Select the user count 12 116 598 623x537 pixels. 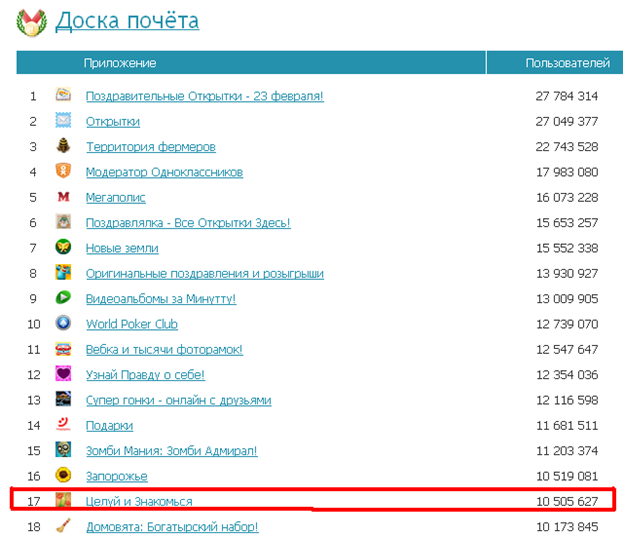pos(567,400)
